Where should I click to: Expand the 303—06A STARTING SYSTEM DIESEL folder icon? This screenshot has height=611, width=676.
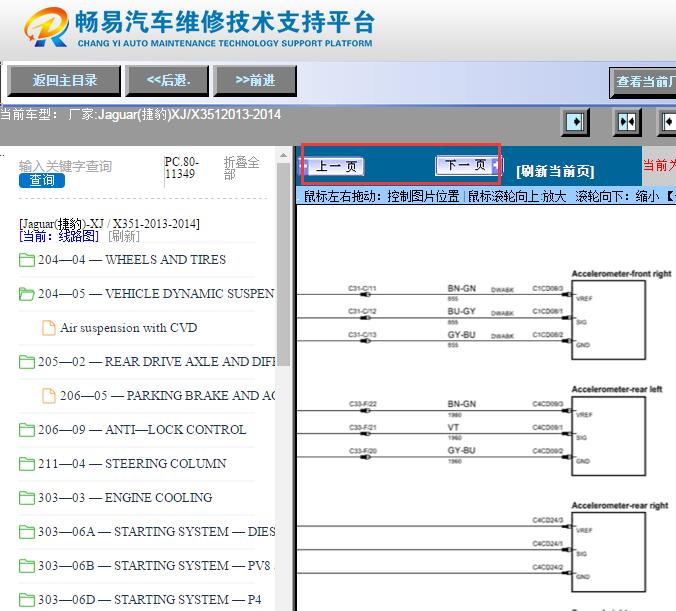pos(27,532)
